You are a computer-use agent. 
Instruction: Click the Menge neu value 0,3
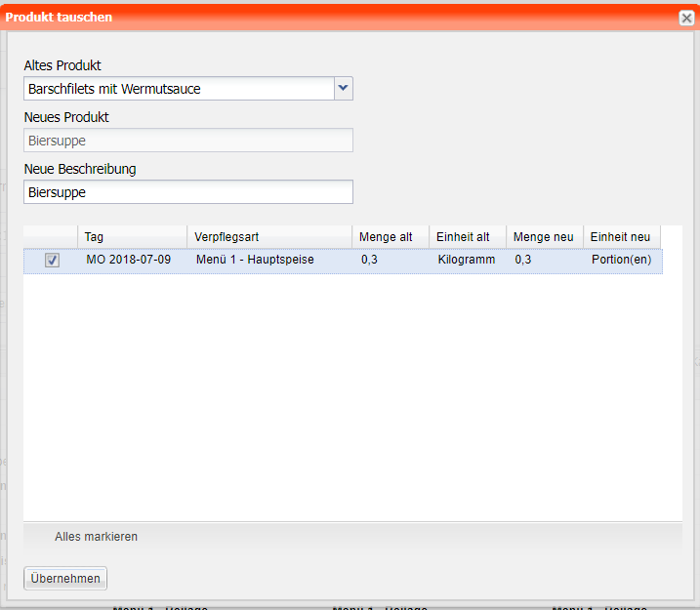(523, 261)
